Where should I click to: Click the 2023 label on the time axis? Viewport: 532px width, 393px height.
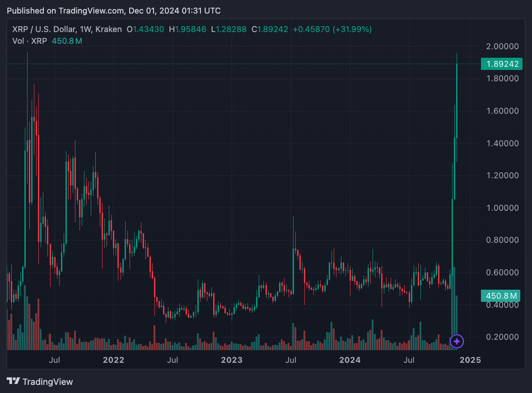coord(231,360)
